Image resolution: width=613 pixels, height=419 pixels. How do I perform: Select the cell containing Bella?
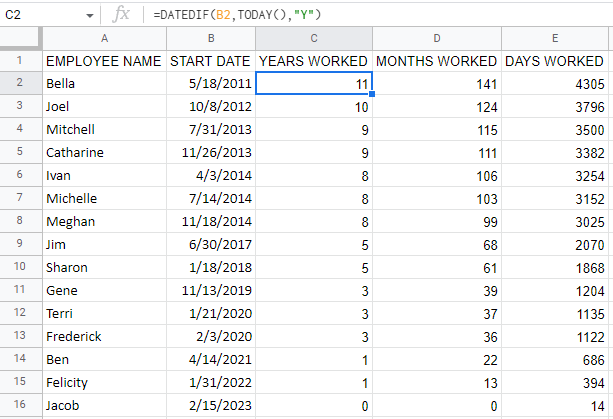tap(104, 84)
